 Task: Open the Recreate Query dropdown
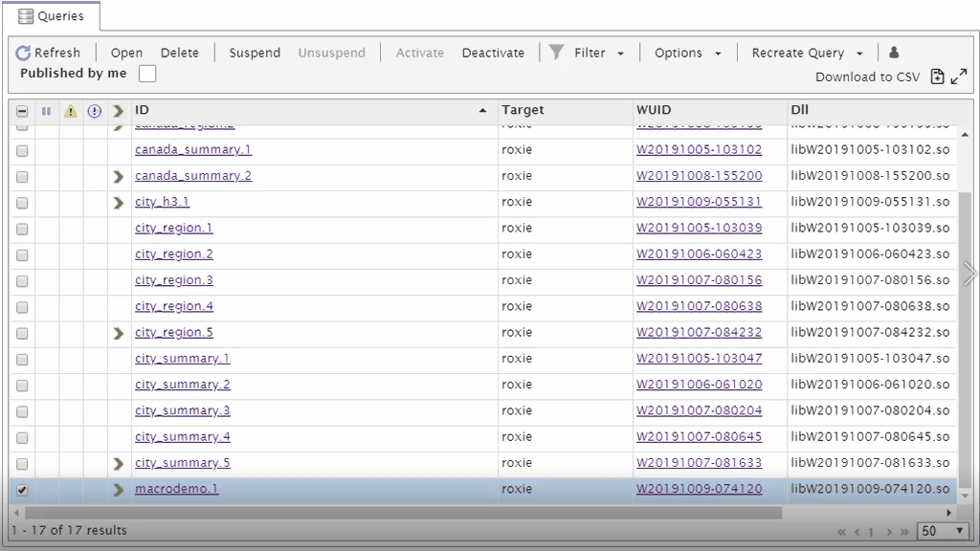point(859,54)
